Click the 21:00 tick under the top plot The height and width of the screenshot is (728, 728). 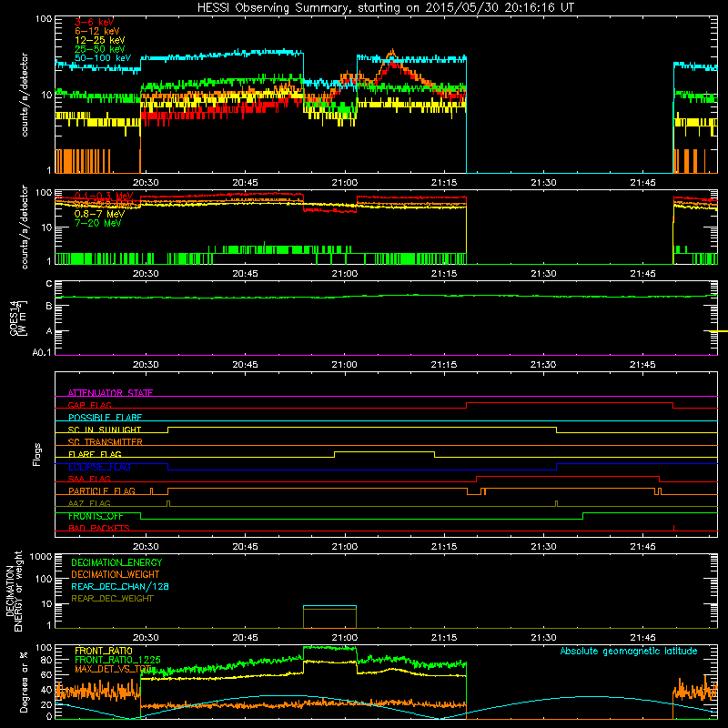tap(345, 183)
